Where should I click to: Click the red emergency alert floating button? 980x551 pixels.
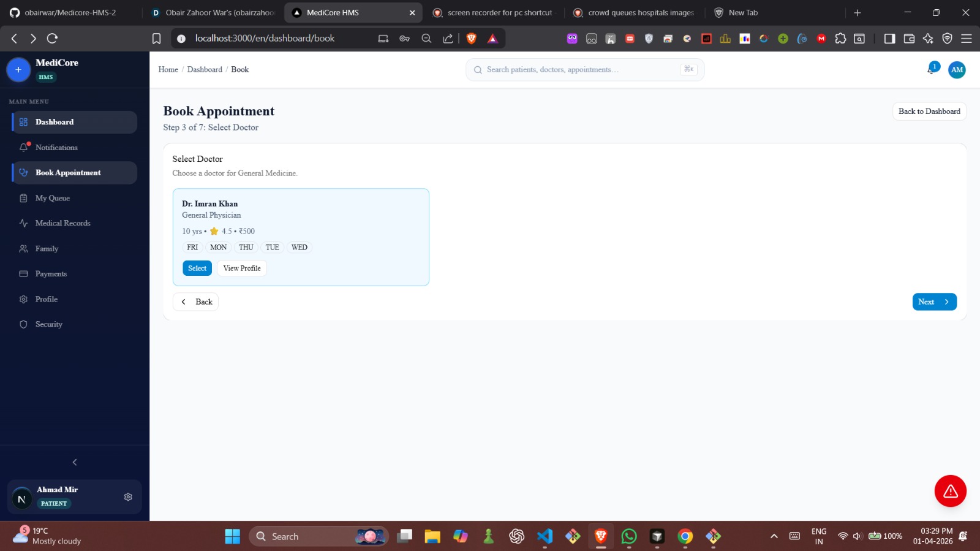coord(950,491)
